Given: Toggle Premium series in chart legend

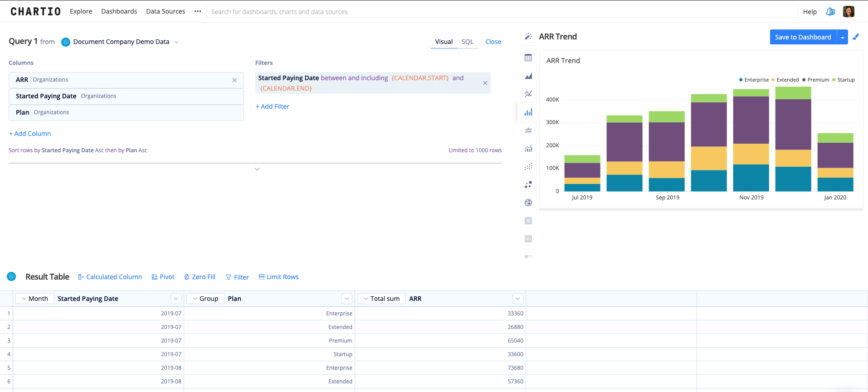Looking at the screenshot, I should [815, 80].
